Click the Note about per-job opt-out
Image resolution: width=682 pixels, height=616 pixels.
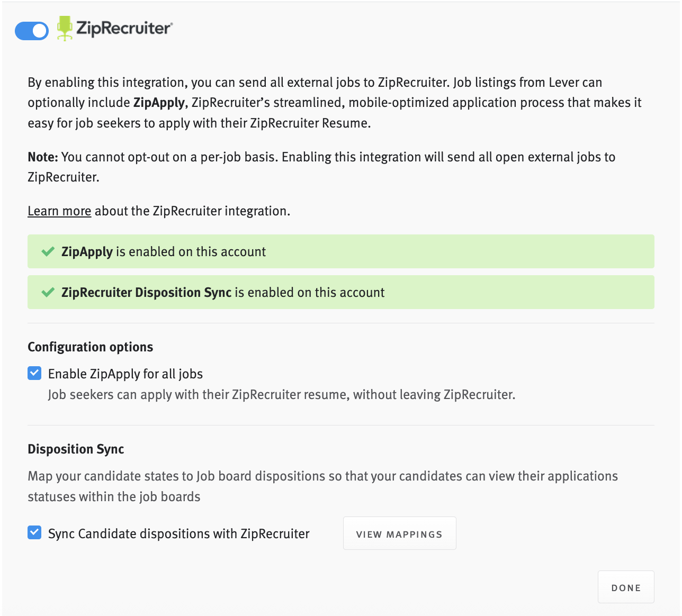pos(321,167)
